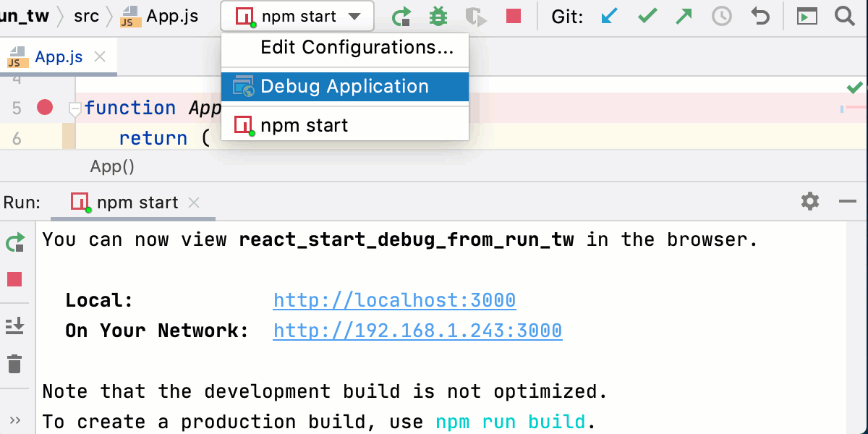868x434 pixels.
Task: Commit changes with the green Git checkmark
Action: (646, 16)
